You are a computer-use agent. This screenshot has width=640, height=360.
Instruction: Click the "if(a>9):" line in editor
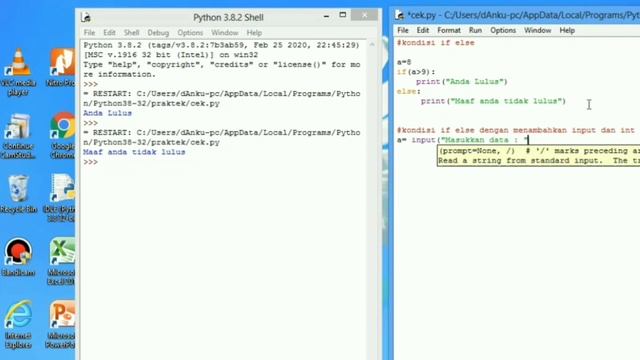(416, 72)
